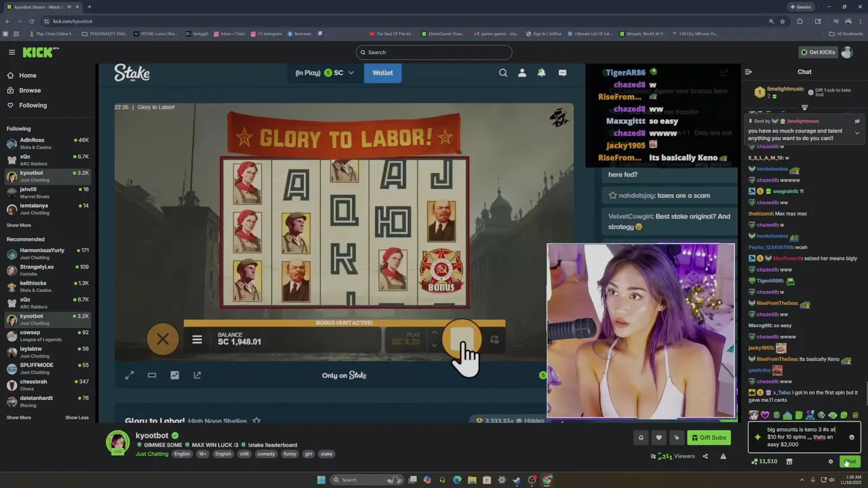Expand the pinned message chevron

coord(857,133)
